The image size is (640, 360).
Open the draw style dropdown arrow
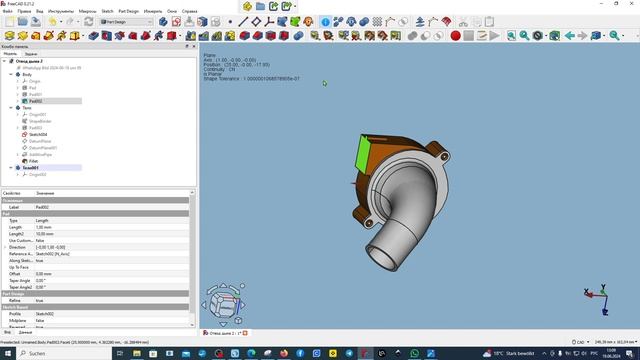pyautogui.click(x=546, y=36)
